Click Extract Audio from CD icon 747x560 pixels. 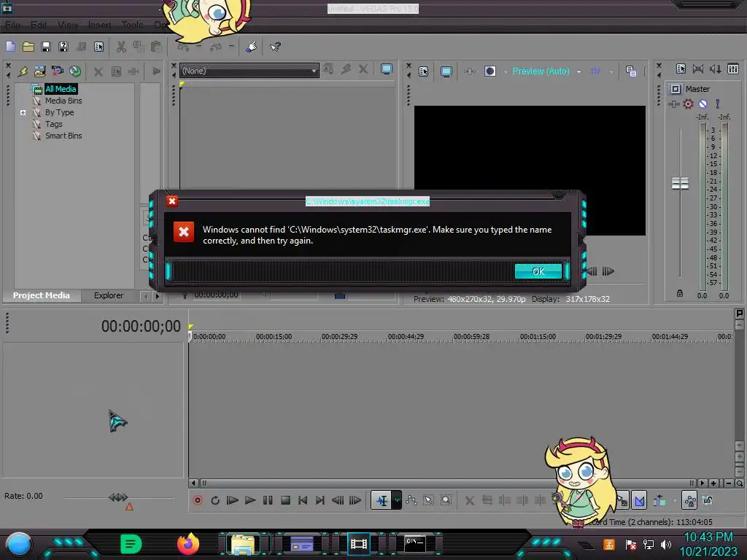[75, 71]
